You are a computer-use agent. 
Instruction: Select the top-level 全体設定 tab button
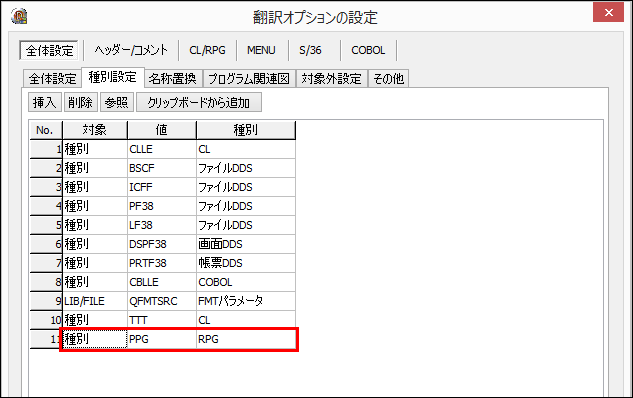pos(49,50)
